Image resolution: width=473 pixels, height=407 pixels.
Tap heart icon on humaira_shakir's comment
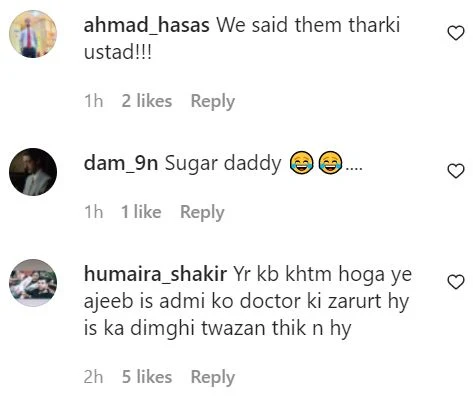click(x=455, y=282)
